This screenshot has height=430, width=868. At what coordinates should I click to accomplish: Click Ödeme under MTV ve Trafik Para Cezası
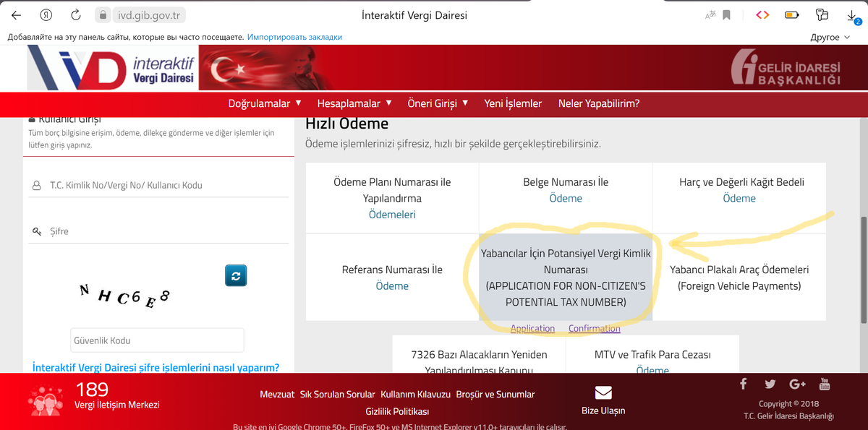point(652,370)
